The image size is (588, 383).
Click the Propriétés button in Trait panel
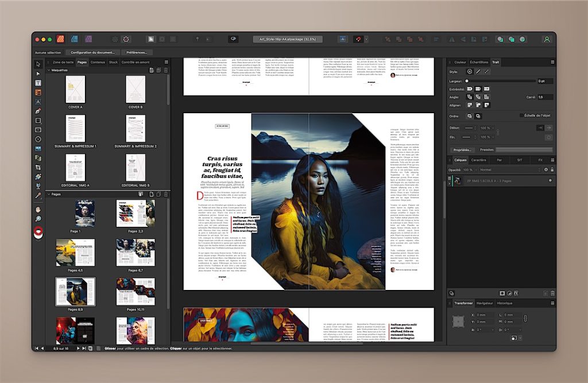[x=462, y=150]
